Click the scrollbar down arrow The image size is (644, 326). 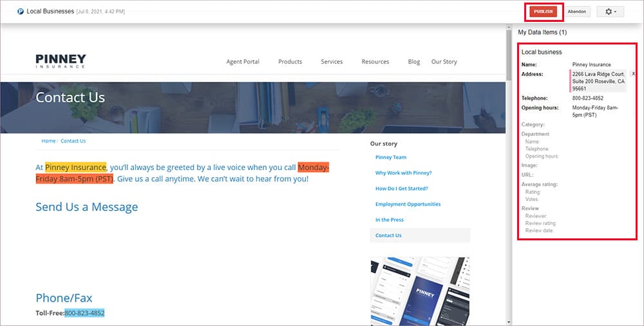509,322
